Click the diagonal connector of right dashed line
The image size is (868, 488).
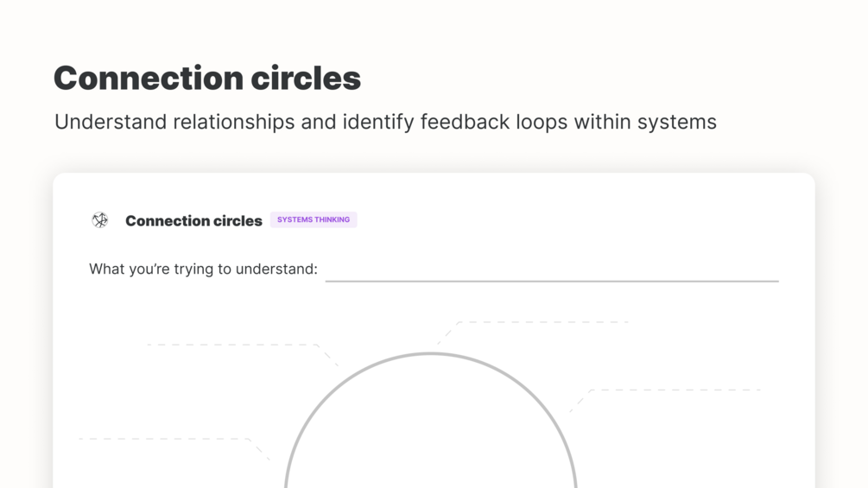580,401
